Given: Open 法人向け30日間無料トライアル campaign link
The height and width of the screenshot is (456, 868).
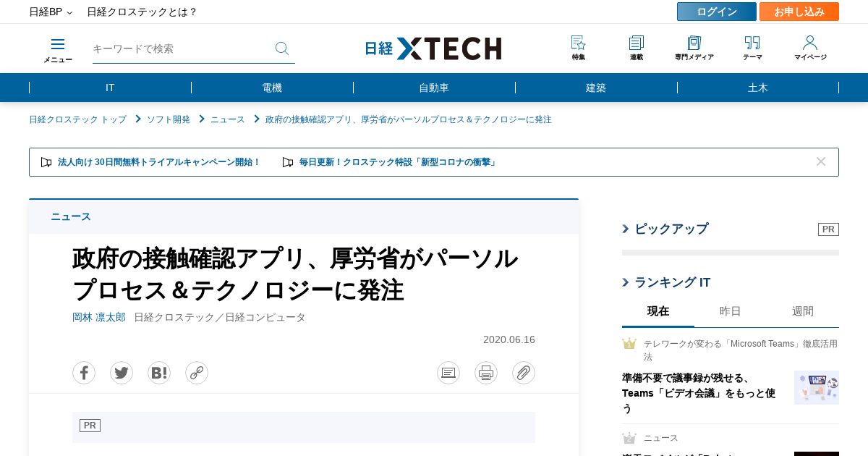Looking at the screenshot, I should pos(158,162).
